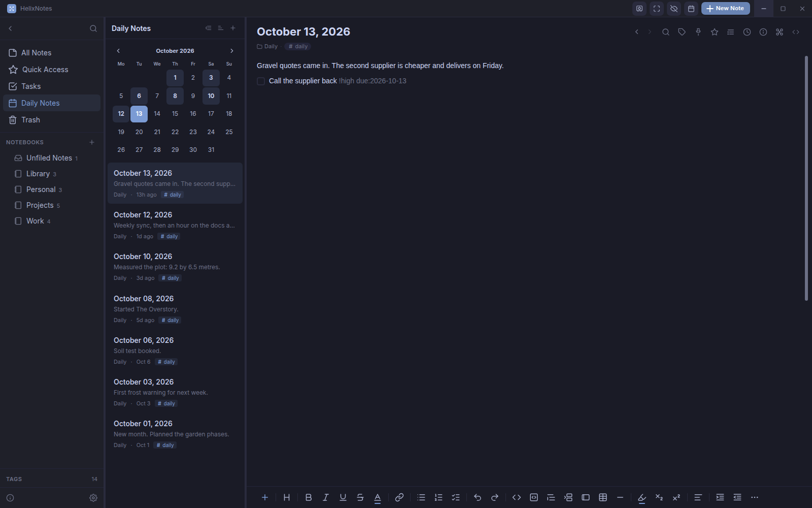Select October 20 on the calendar
The image size is (812, 508).
139,132
